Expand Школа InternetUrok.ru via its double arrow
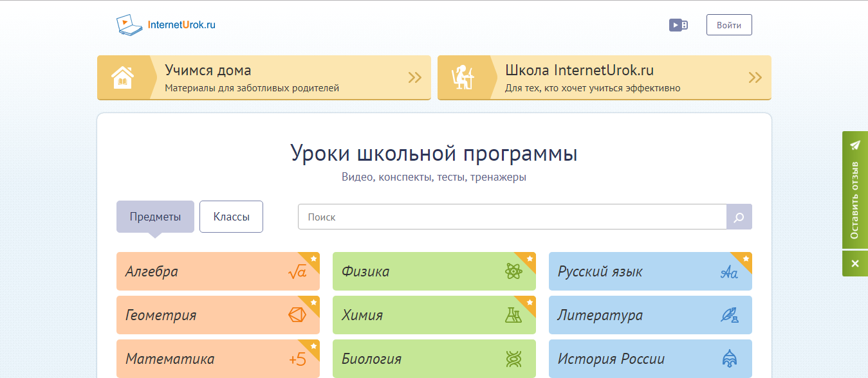 tap(754, 77)
